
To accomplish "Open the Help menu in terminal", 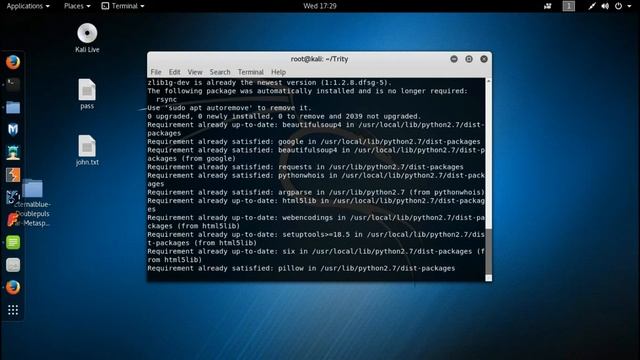I will tap(278, 72).
